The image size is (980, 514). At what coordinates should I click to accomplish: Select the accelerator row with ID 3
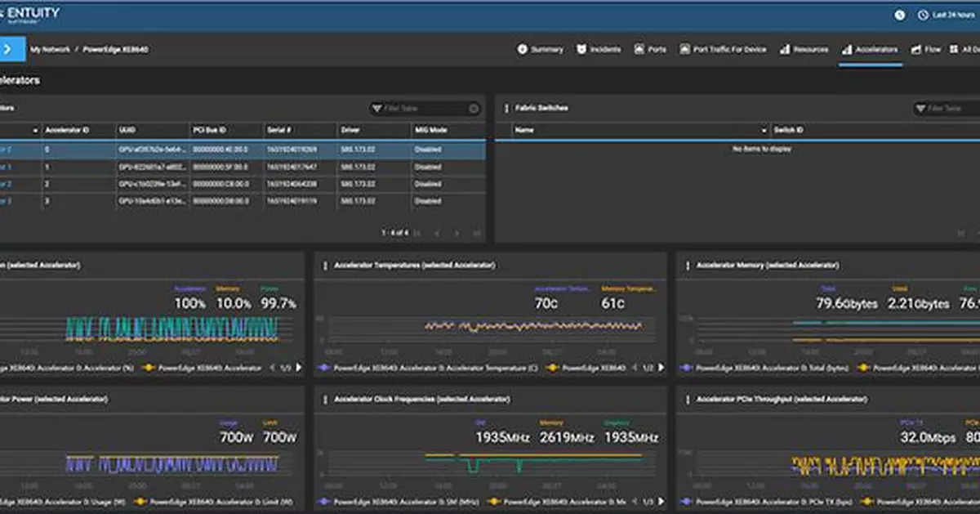243,201
